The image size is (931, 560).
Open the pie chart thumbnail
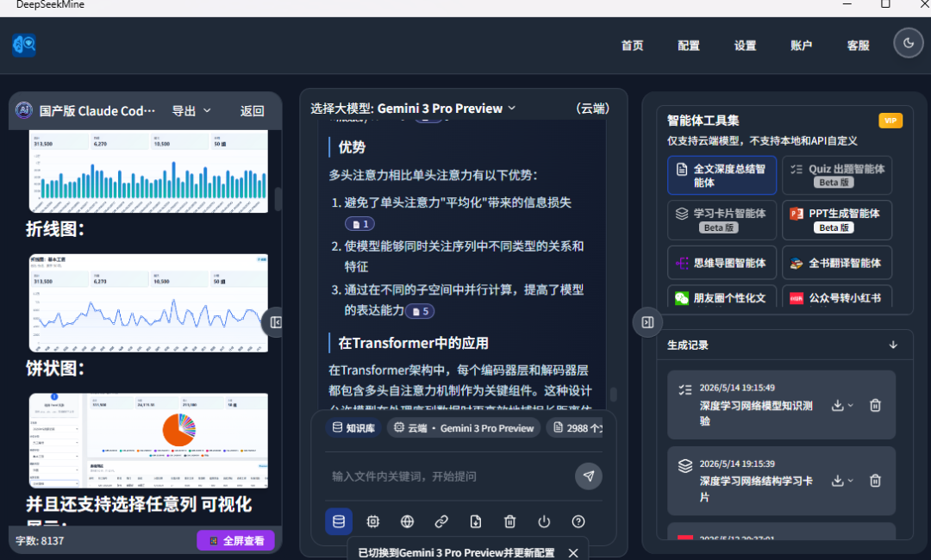point(148,441)
